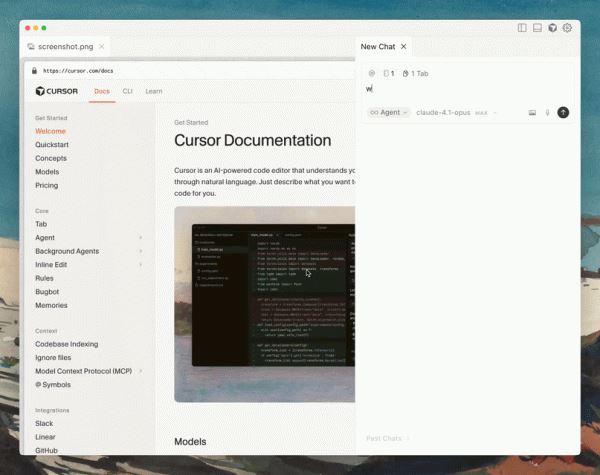Click the attach image icon in chat

pos(532,113)
